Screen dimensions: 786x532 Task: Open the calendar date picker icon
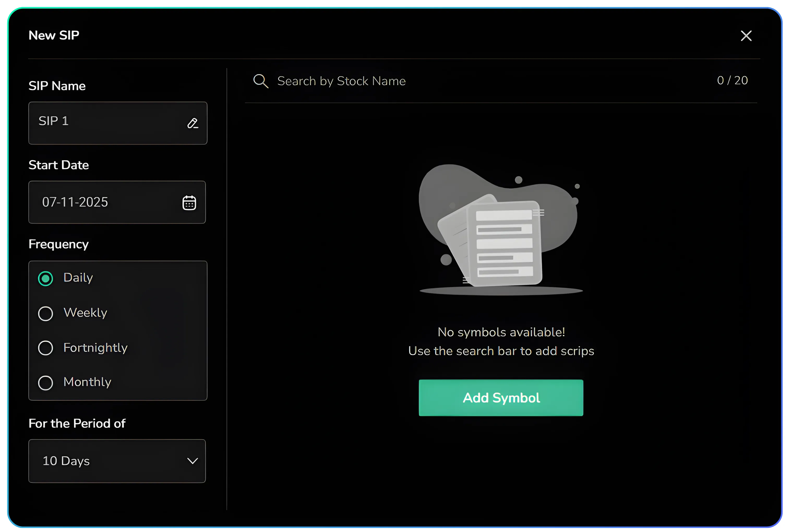coord(189,202)
